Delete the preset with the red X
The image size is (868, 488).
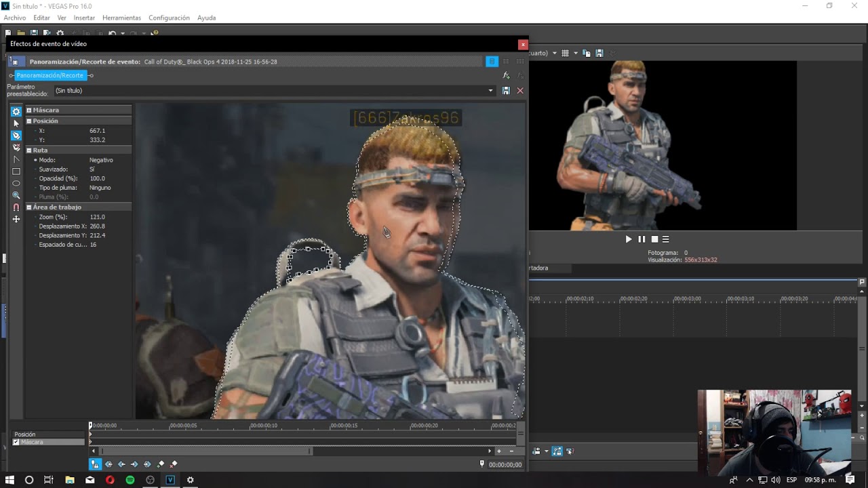(x=520, y=90)
